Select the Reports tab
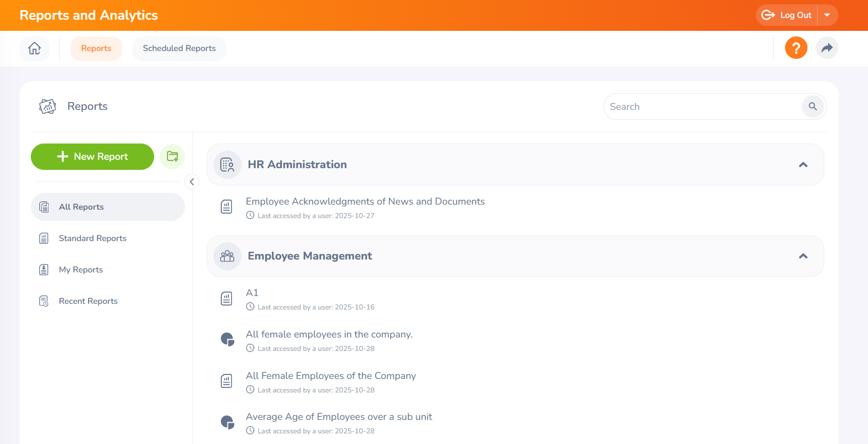Image resolution: width=868 pixels, height=444 pixels. [x=96, y=48]
